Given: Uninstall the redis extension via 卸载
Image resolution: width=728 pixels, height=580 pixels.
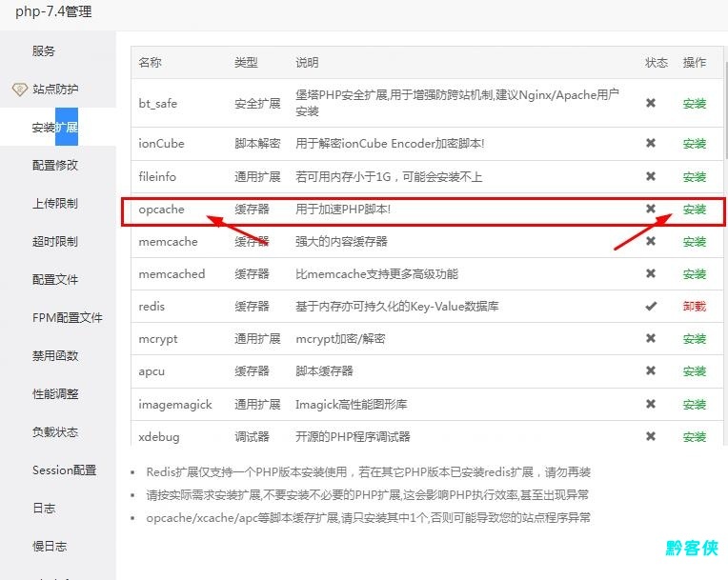Looking at the screenshot, I should tap(694, 307).
